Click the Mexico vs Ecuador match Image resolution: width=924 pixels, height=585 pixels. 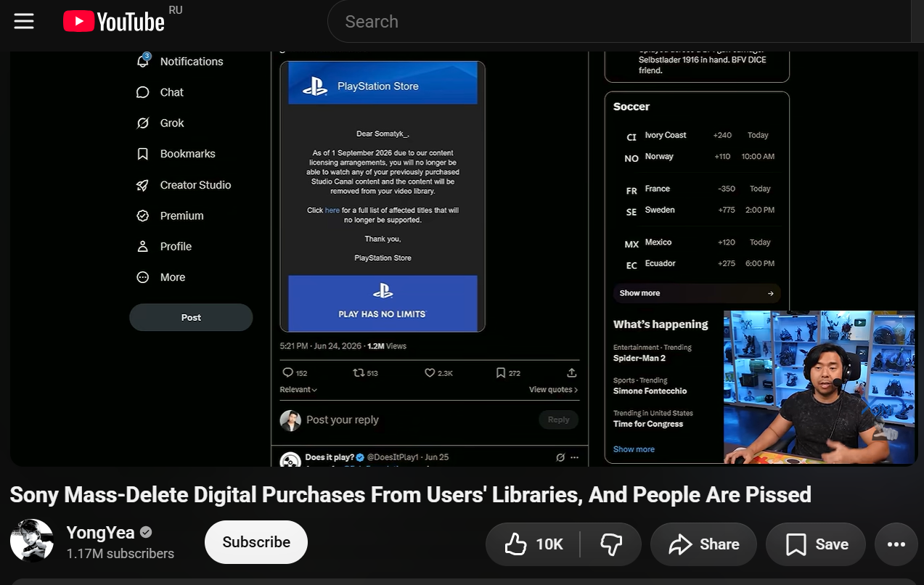click(697, 253)
